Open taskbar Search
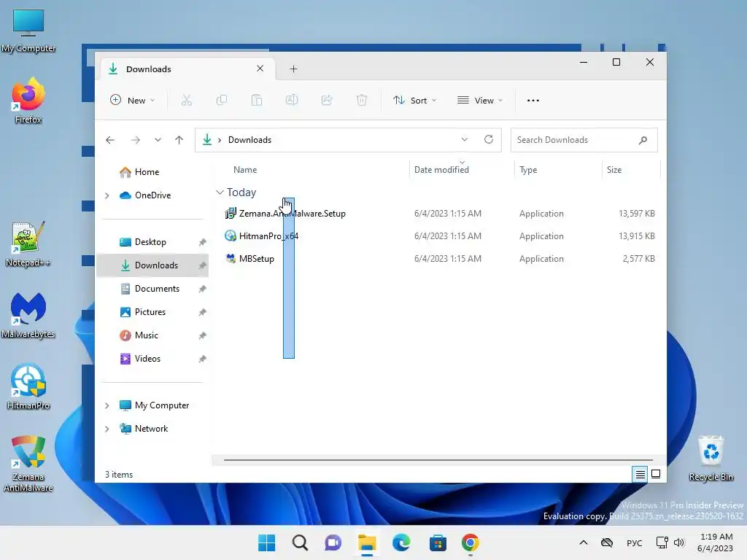This screenshot has height=560, width=747. coord(300,542)
